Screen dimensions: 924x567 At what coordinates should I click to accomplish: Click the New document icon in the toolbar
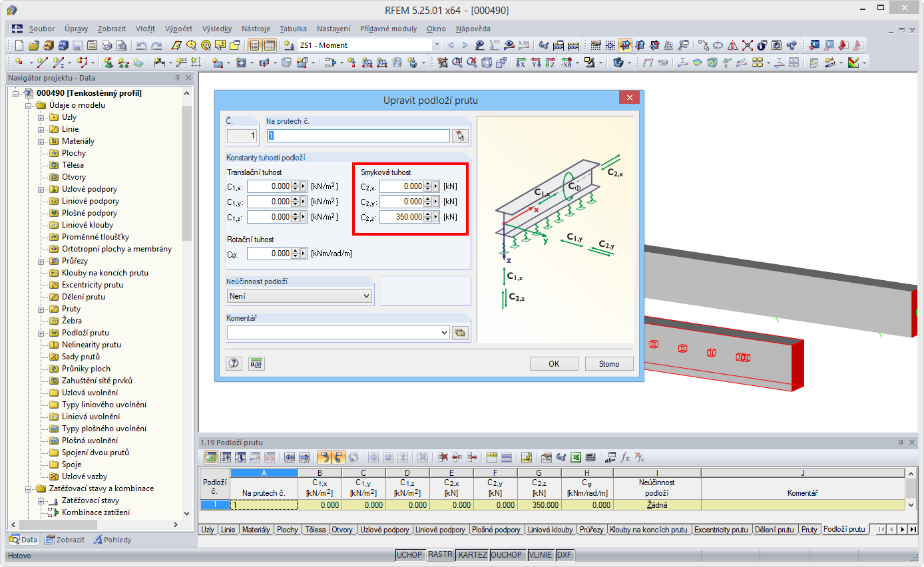(19, 45)
